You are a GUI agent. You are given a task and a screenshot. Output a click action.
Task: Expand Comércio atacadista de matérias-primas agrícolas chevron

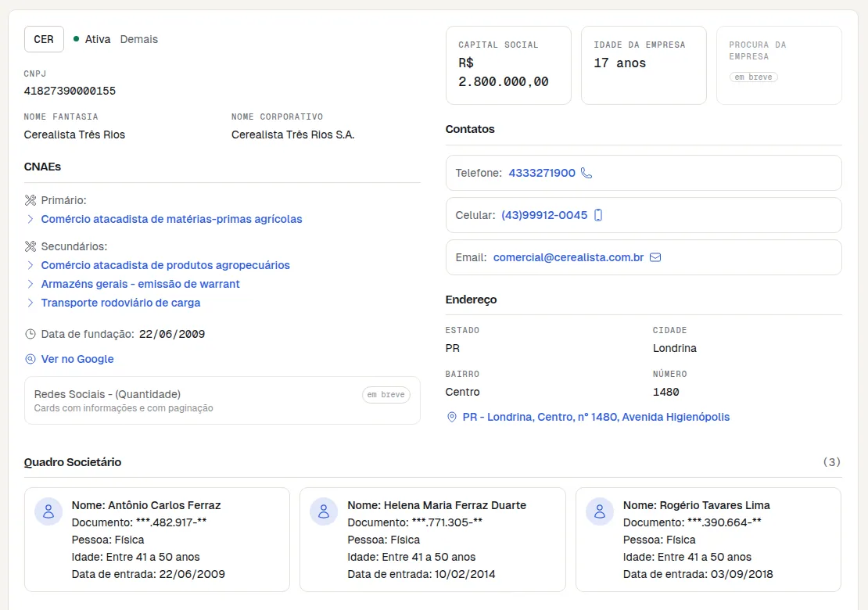[30, 219]
